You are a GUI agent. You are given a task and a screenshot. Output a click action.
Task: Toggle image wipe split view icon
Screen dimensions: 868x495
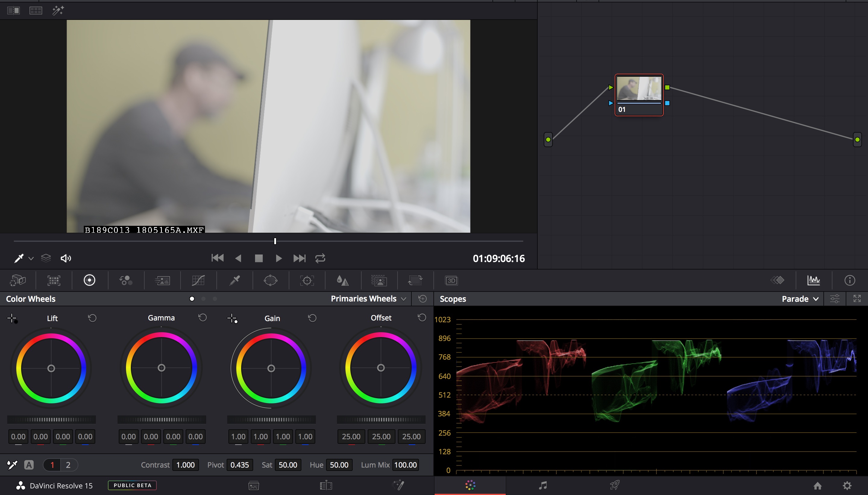(14, 11)
